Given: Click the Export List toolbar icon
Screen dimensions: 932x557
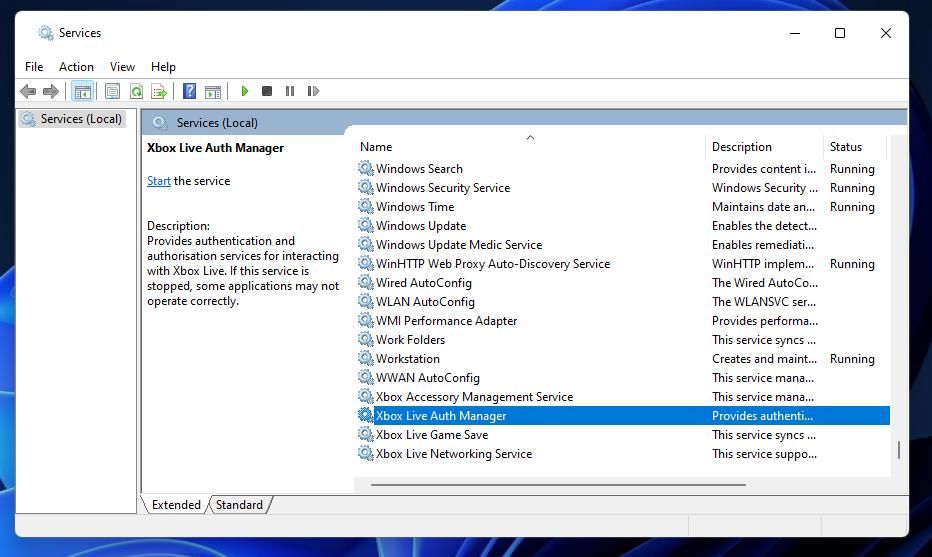Looking at the screenshot, I should click(159, 91).
